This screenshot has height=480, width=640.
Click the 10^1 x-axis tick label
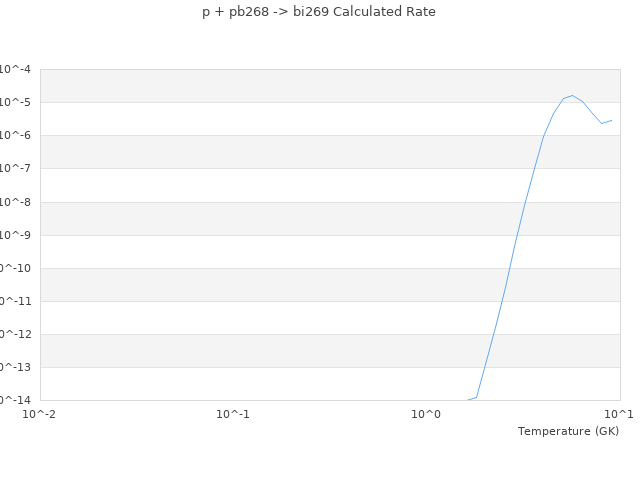click(619, 414)
